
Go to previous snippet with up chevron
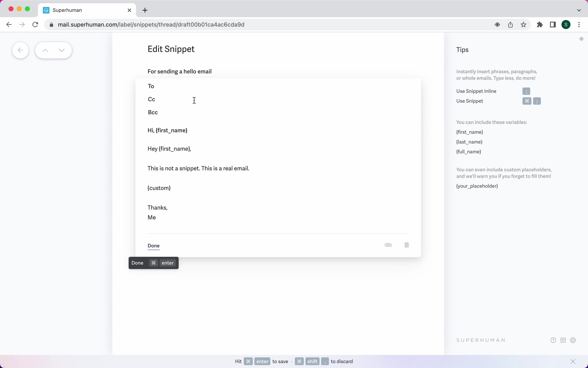click(45, 50)
